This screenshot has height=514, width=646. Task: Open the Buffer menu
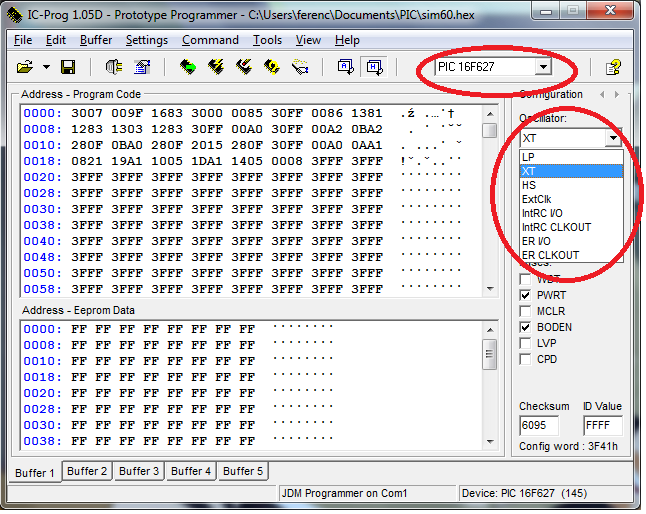(96, 40)
